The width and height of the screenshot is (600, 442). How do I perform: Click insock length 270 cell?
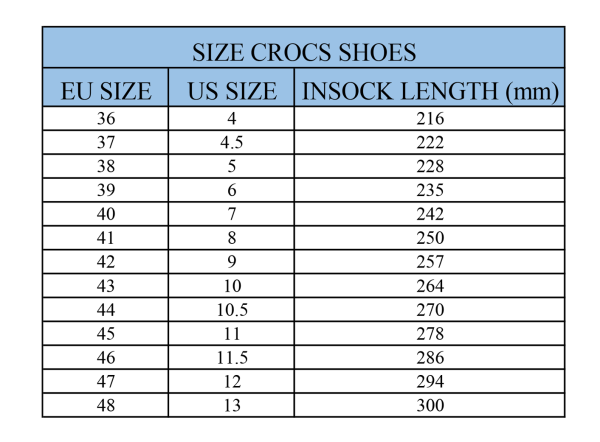coord(430,310)
